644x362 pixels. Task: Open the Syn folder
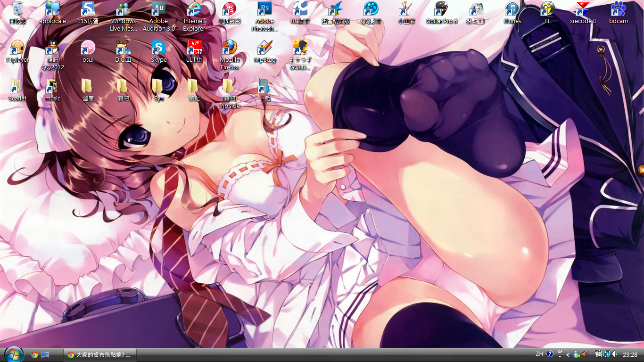click(159, 90)
